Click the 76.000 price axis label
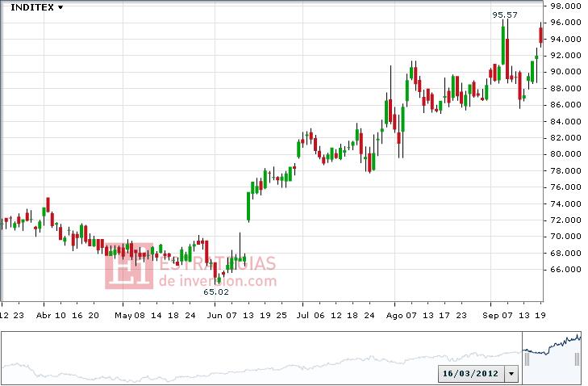The height and width of the screenshot is (386, 588). [565, 187]
